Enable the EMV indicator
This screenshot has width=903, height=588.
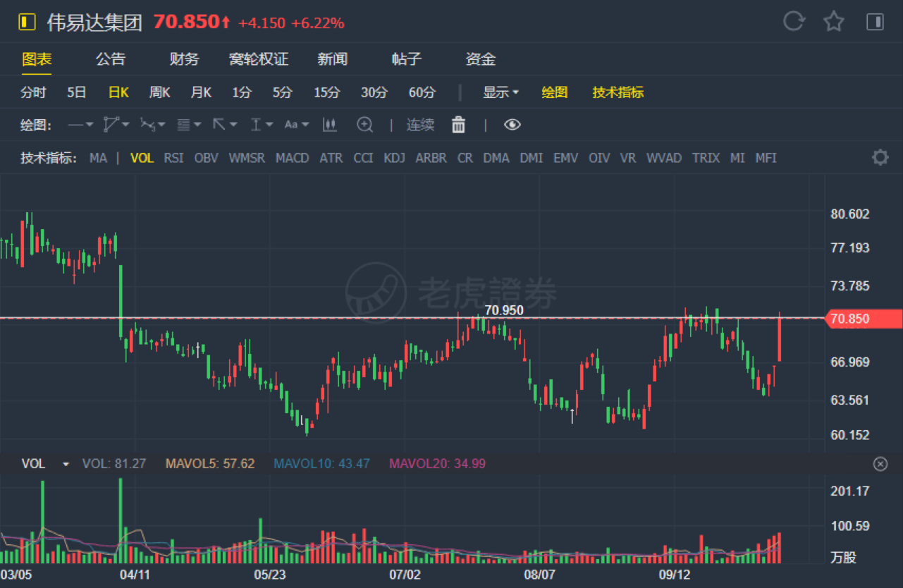[x=565, y=158]
